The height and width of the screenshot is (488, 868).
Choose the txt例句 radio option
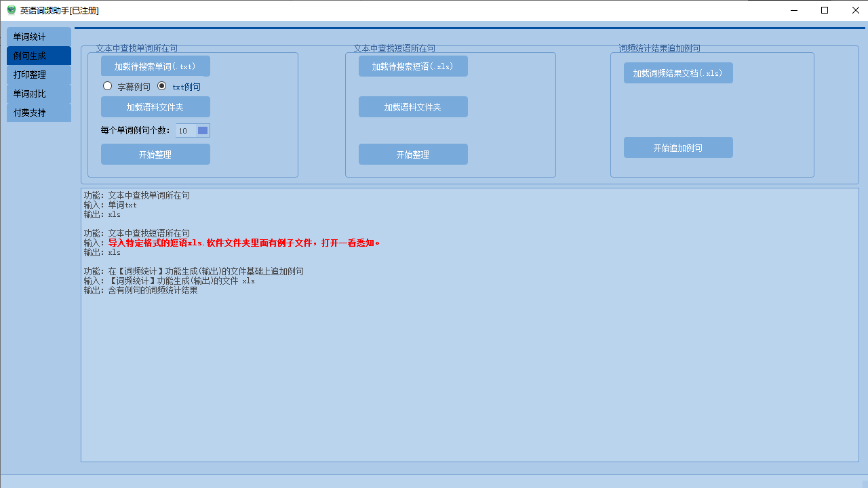coord(161,86)
